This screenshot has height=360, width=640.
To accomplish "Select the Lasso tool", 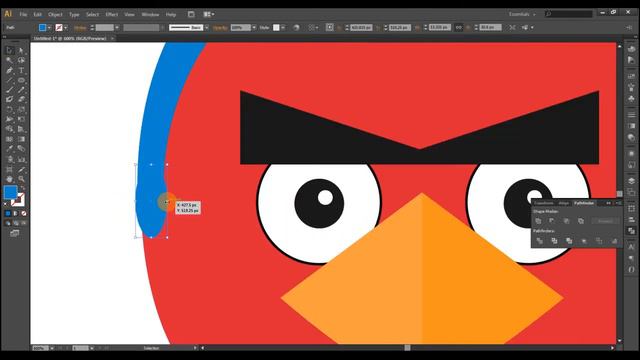I will (21, 60).
